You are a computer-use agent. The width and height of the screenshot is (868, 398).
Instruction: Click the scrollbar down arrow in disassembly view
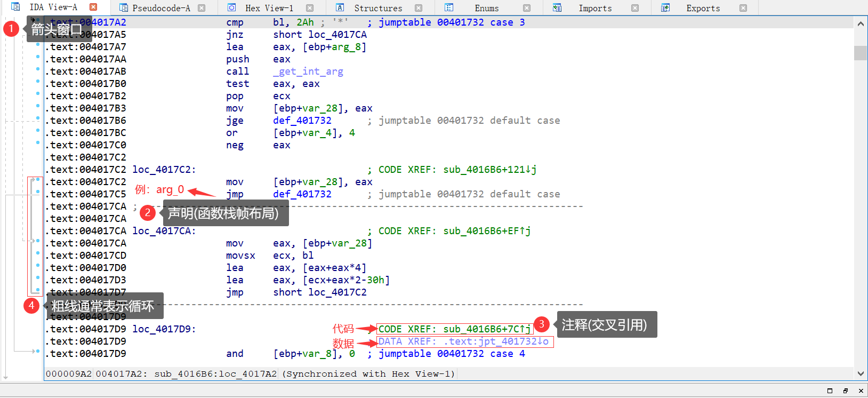coord(861,373)
